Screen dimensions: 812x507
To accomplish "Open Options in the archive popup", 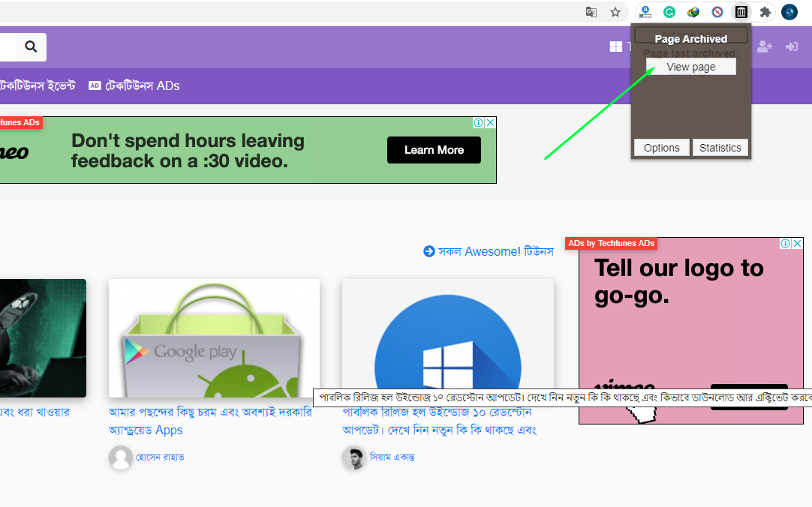I will tap(661, 148).
